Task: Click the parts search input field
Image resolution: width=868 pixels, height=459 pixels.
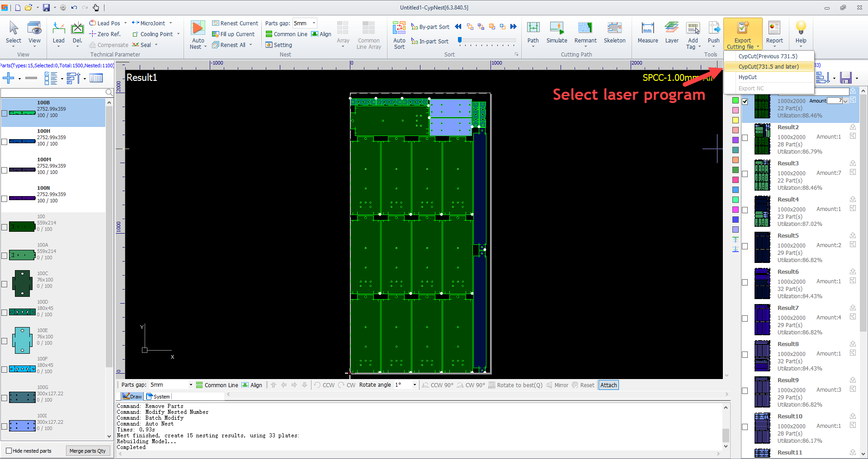Action: coord(53,92)
